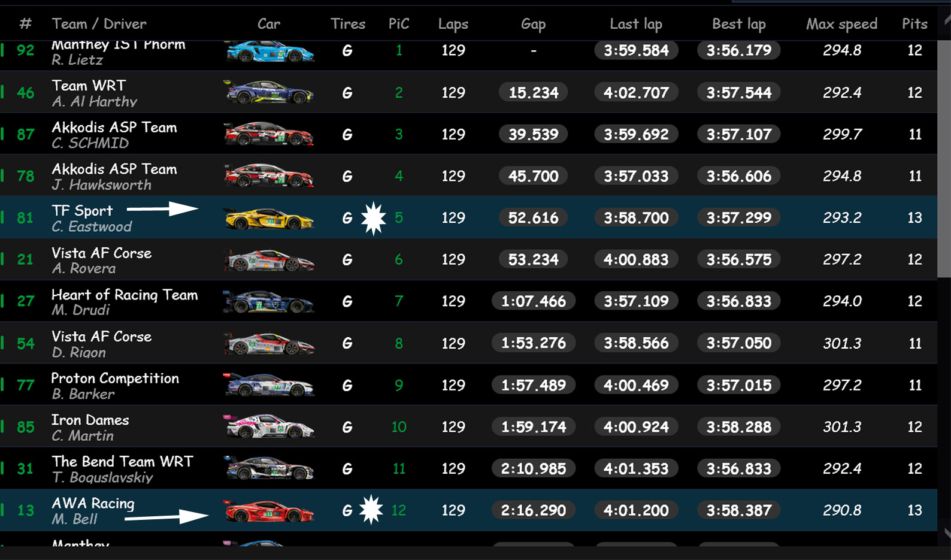The height and width of the screenshot is (560, 951).
Task: Click the vertical scrollbar on the right
Action: click(x=944, y=156)
